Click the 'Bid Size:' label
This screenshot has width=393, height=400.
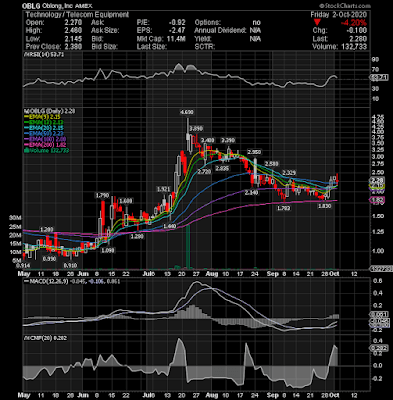[105, 47]
